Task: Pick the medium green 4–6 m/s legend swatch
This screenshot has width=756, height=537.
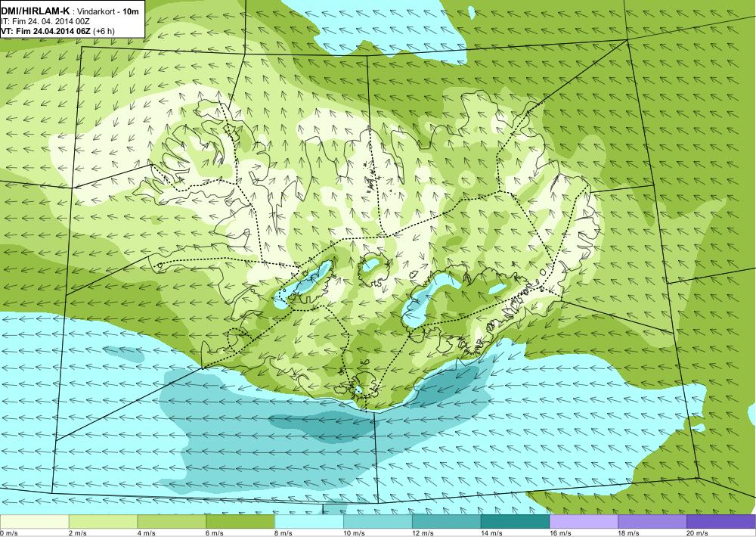Action: [172, 522]
